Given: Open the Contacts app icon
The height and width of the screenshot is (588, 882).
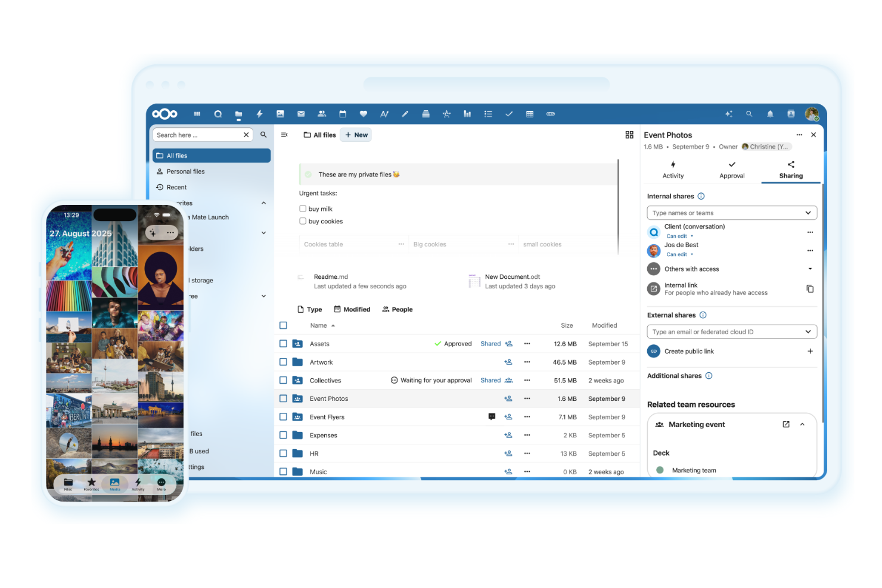Looking at the screenshot, I should point(322,114).
